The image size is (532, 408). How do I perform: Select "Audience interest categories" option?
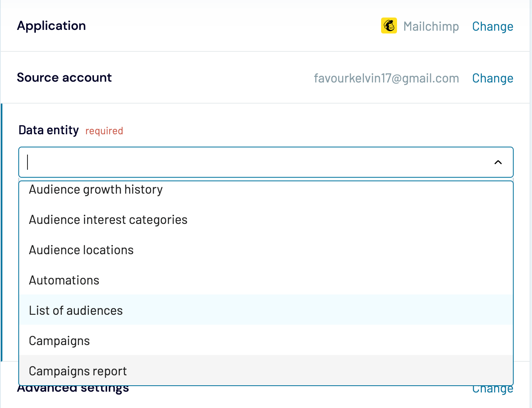pos(108,220)
